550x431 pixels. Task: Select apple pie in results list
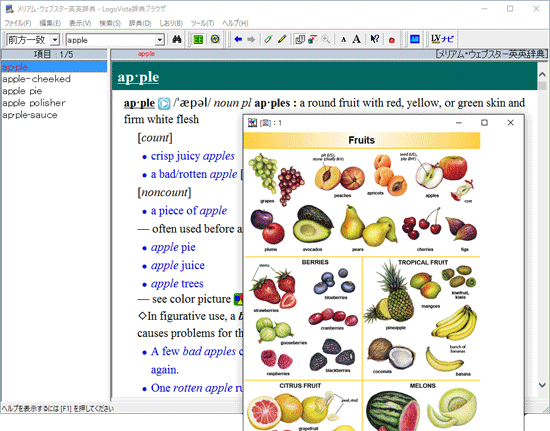click(22, 91)
